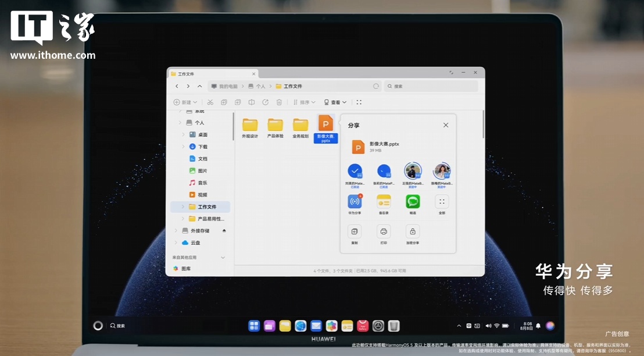Open the 新建 dropdown
This screenshot has width=644, height=356.
pyautogui.click(x=185, y=102)
